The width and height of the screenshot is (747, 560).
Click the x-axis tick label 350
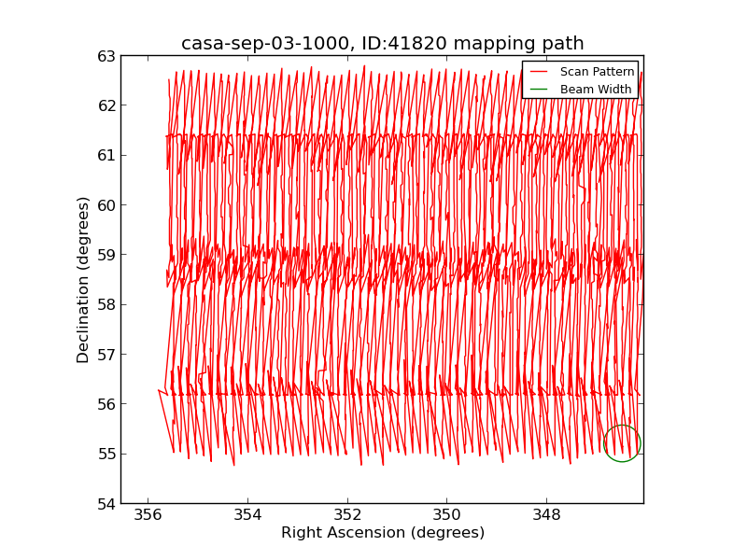click(x=447, y=515)
